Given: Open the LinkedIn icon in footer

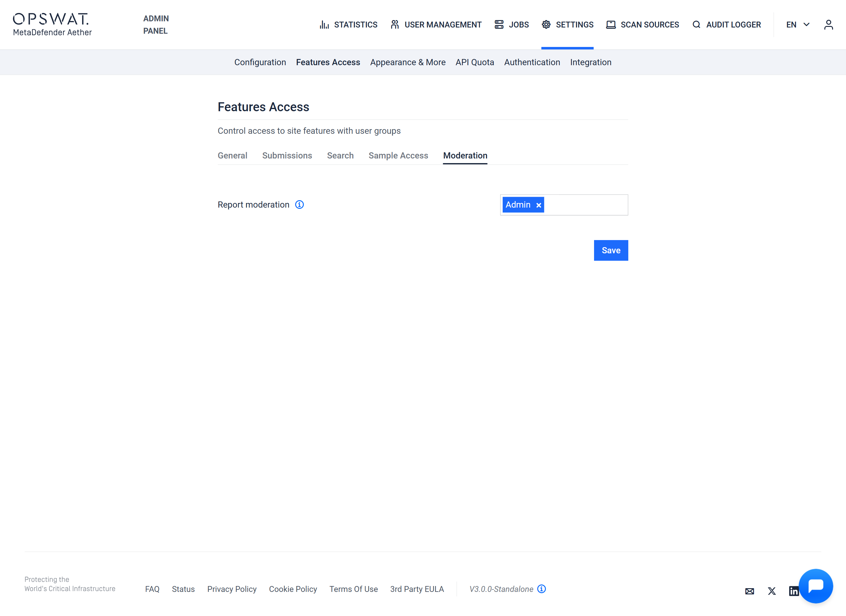Looking at the screenshot, I should click(793, 591).
